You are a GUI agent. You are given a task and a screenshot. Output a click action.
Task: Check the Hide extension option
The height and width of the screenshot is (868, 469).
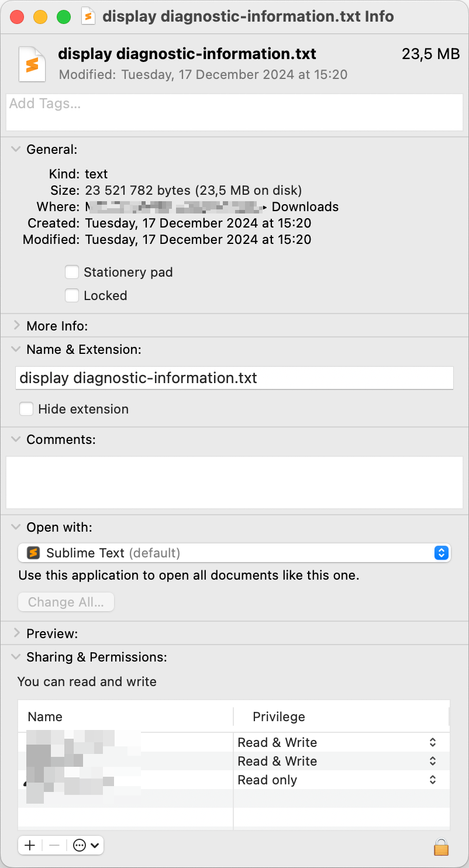[x=26, y=409]
